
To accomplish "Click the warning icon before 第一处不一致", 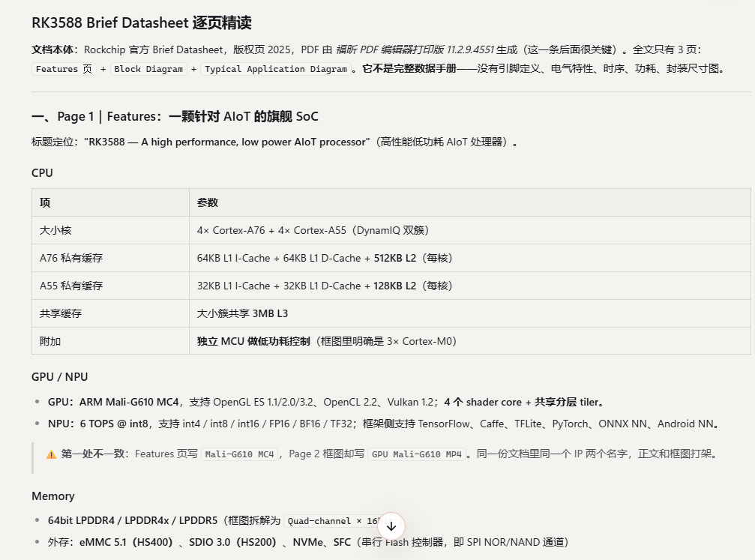I will point(51,454).
